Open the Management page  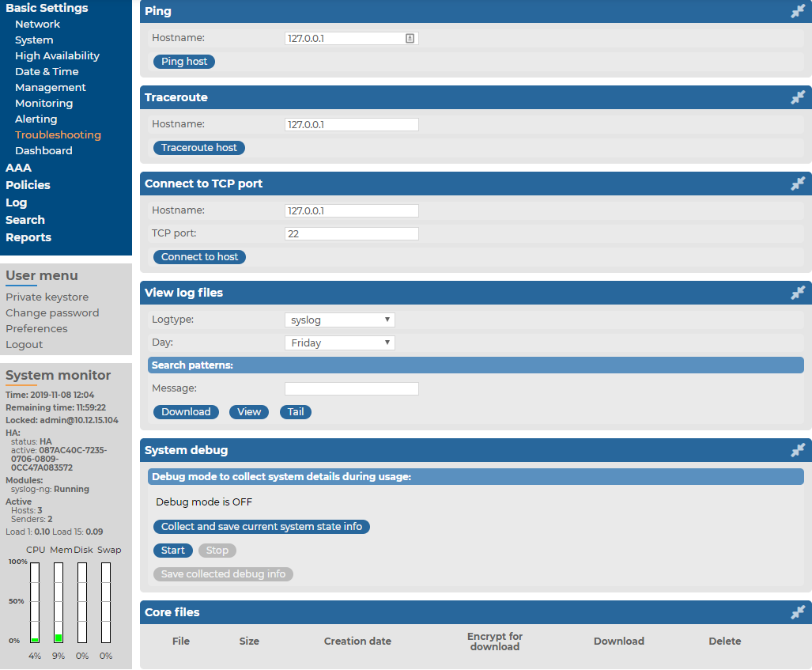pos(51,88)
